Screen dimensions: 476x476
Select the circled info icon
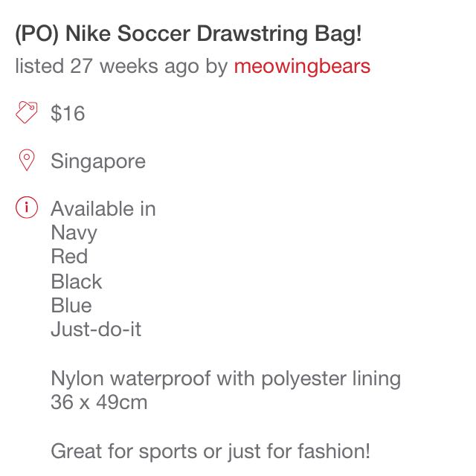pyautogui.click(x=27, y=208)
